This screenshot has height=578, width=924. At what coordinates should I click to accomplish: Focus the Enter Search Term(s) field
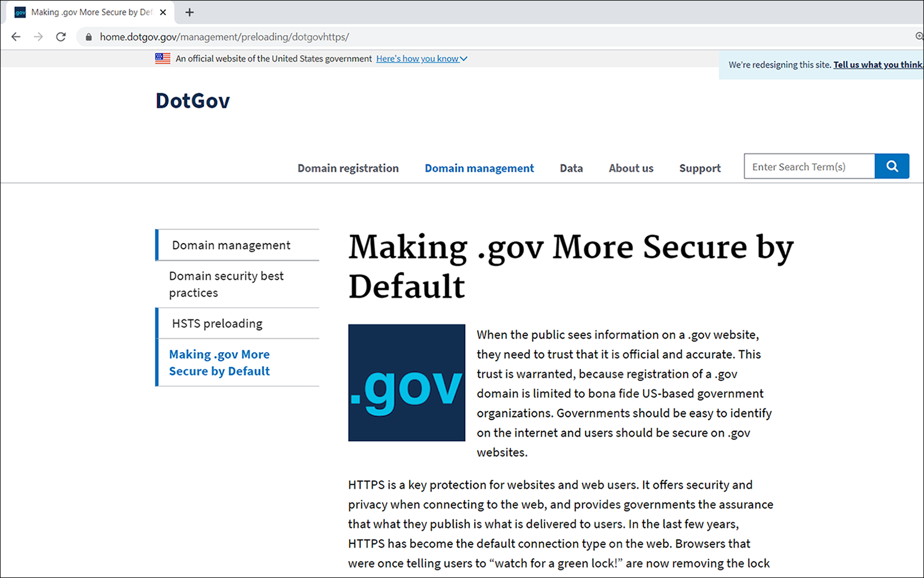point(809,166)
